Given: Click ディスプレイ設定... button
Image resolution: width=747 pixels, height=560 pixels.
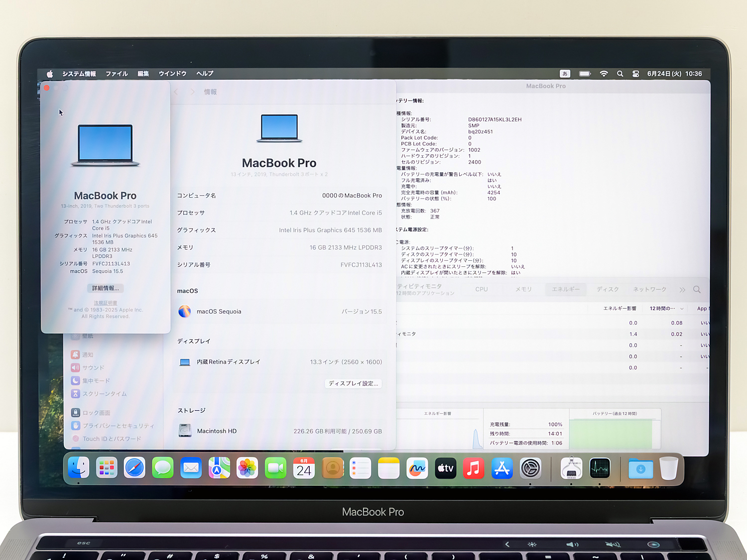Looking at the screenshot, I should click(x=354, y=383).
